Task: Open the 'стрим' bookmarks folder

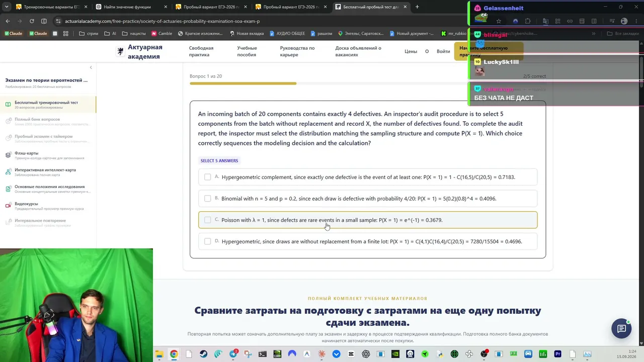Action: pyautogui.click(x=89, y=34)
